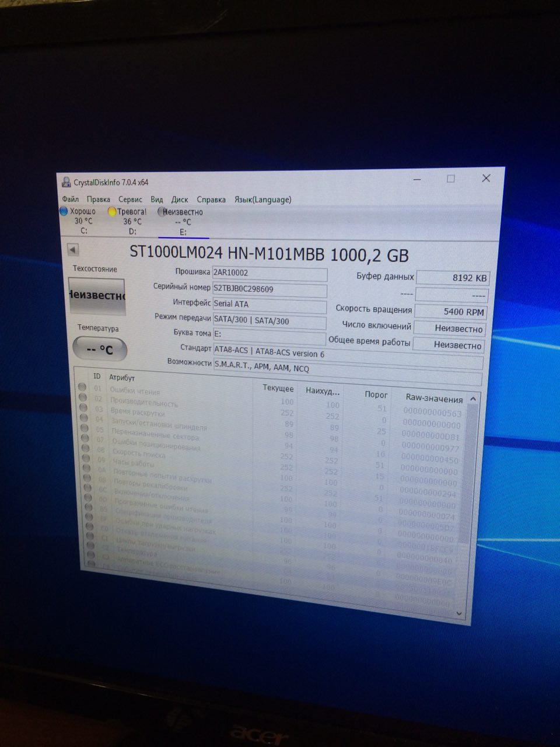Select disk C: tab showing 30 °C

coord(79,221)
